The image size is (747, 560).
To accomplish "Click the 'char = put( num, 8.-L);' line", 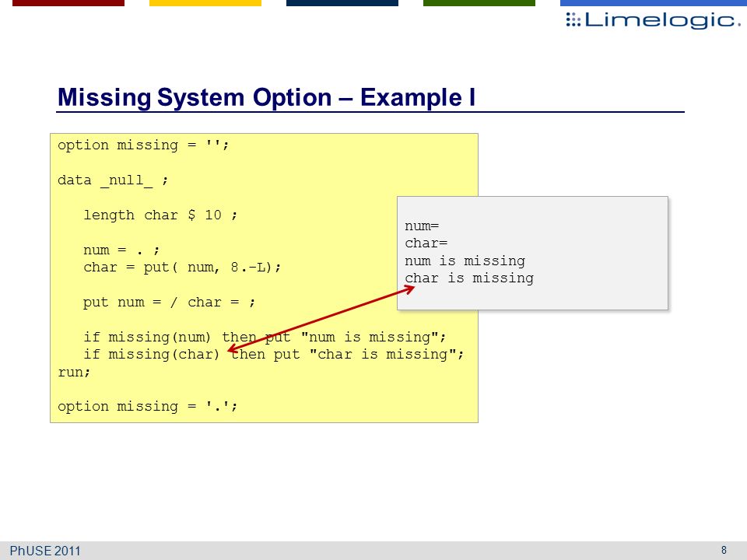I will (182, 267).
